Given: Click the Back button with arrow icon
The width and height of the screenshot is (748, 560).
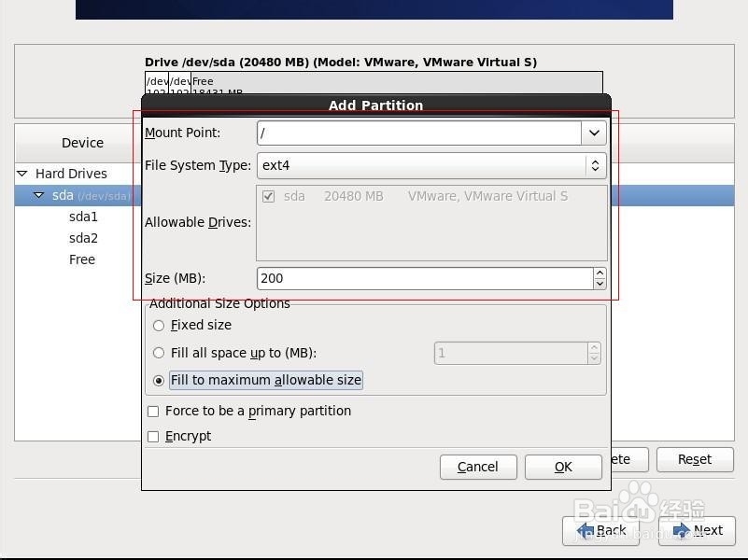Looking at the screenshot, I should 602,530.
